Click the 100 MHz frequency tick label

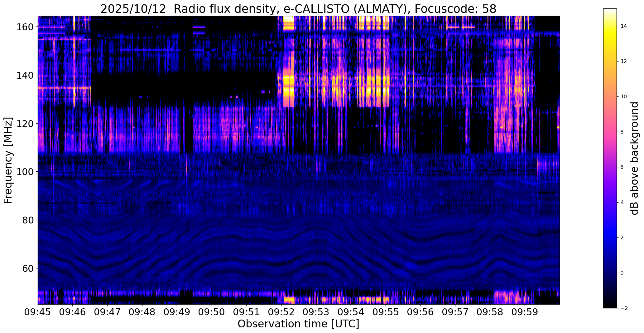pyautogui.click(x=25, y=172)
